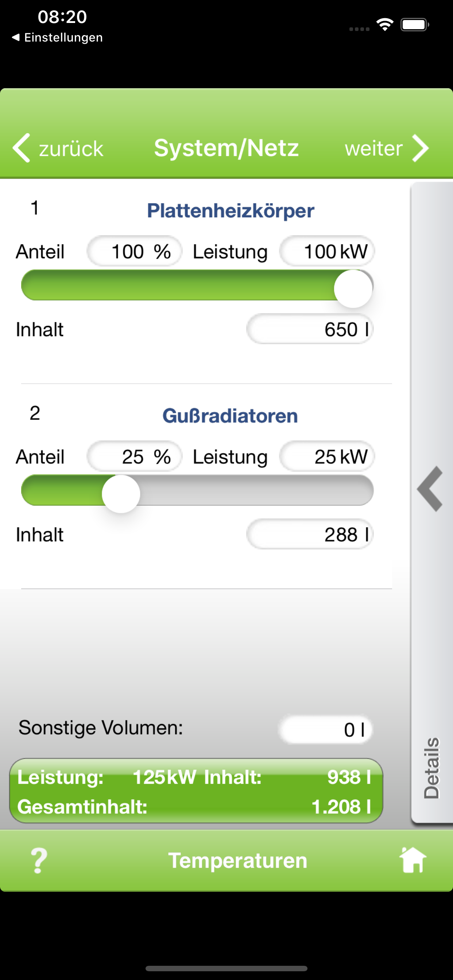Edit Plattenheizkörper Anteil 100 % field

[x=134, y=252]
